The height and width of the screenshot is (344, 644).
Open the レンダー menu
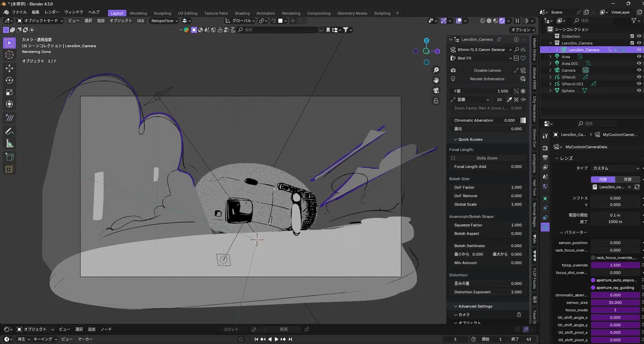coord(52,12)
